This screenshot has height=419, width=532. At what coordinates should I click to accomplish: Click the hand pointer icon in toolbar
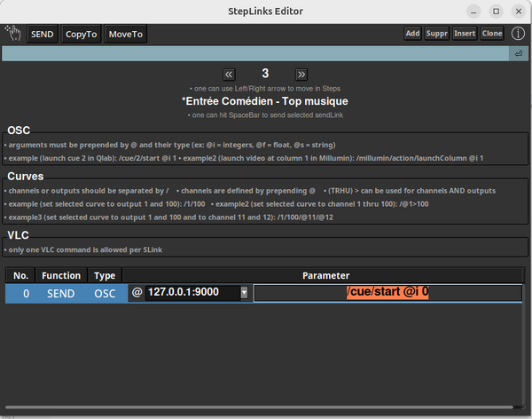[x=13, y=34]
